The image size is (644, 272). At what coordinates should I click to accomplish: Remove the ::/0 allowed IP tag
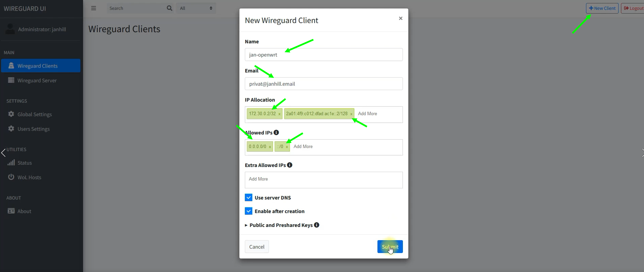287,147
